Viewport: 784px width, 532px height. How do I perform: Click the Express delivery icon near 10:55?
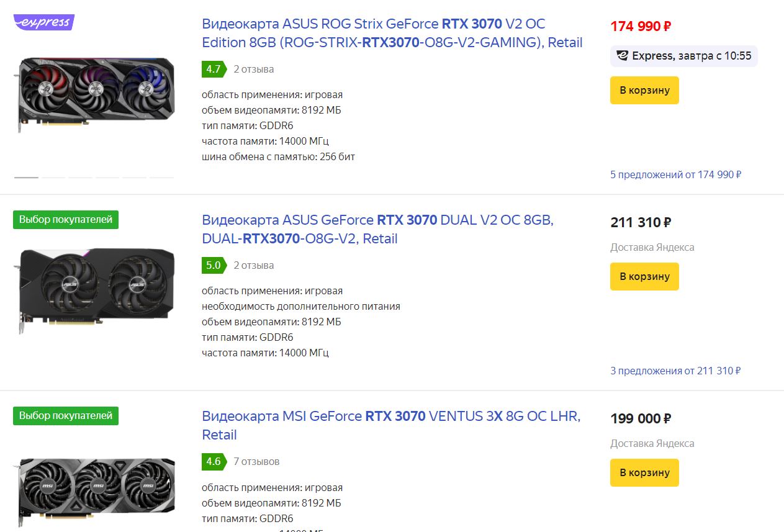pos(622,56)
